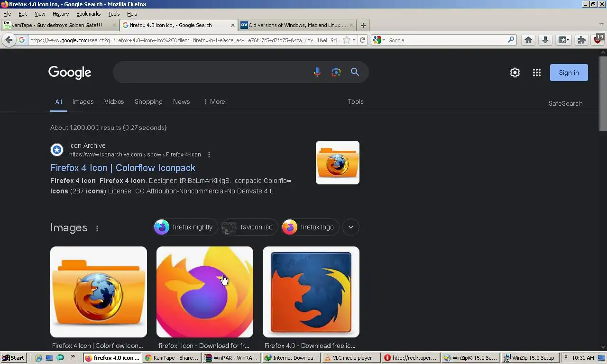Image resolution: width=607 pixels, height=364 pixels.
Task: Click the third quick launch teal icon
Action: coord(60,358)
